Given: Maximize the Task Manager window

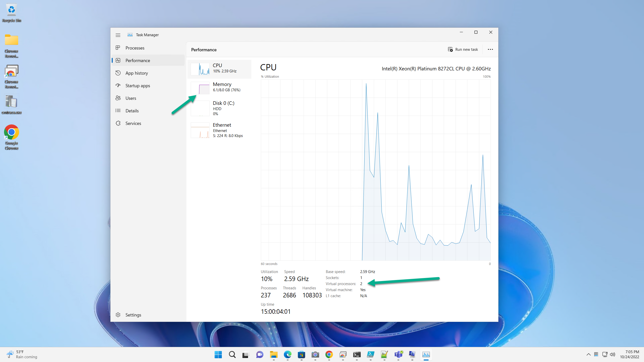Looking at the screenshot, I should [x=476, y=32].
